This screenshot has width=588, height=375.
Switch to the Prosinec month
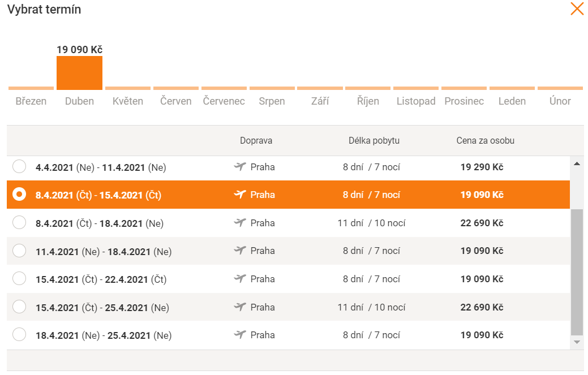(464, 101)
